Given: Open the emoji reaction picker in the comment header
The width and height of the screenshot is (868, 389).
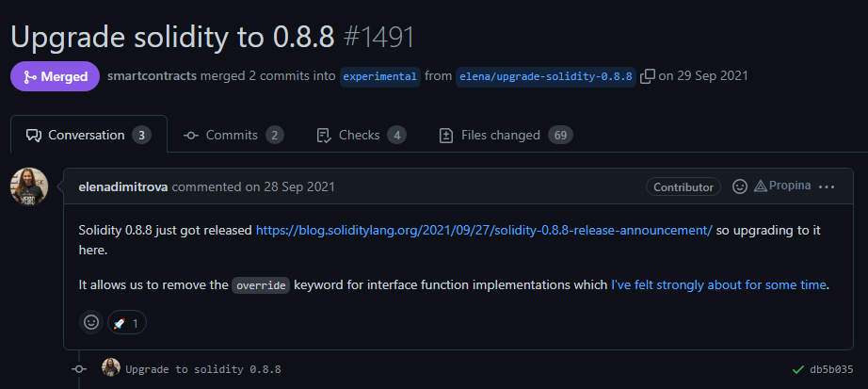Looking at the screenshot, I should (x=740, y=186).
